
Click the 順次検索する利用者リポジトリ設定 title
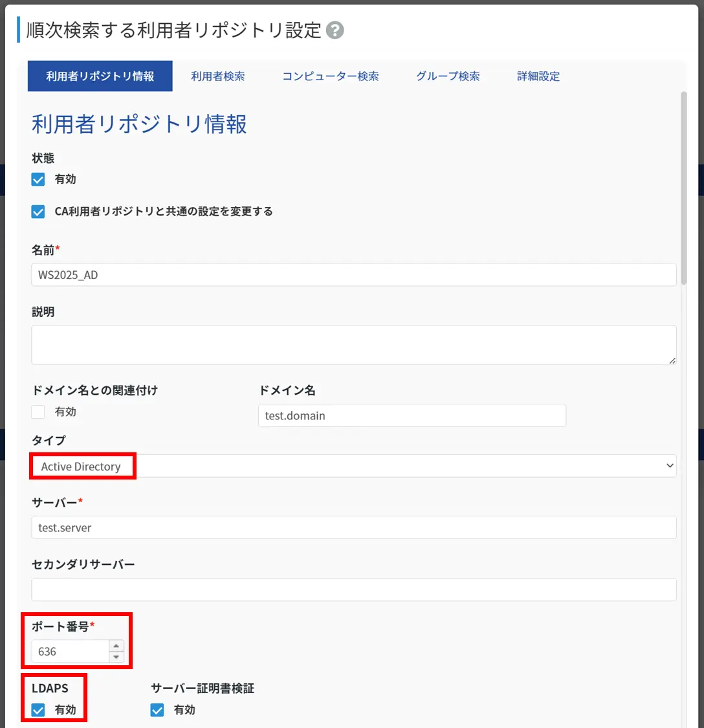tap(174, 30)
